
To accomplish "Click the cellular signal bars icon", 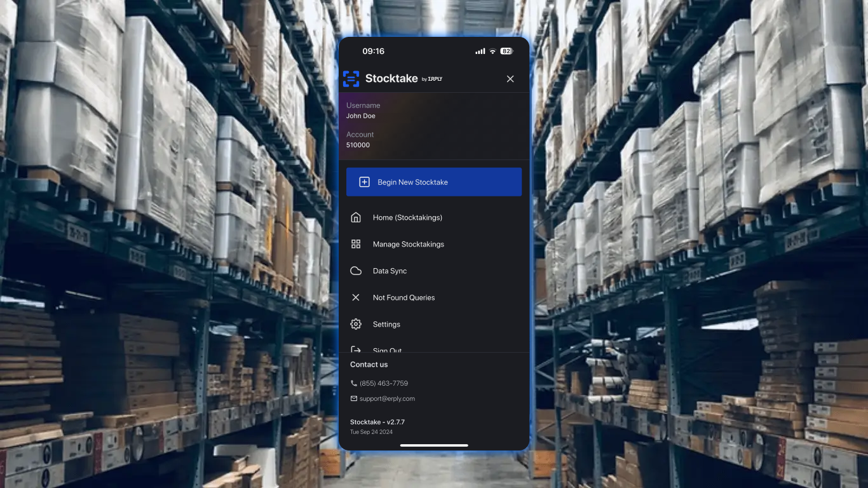I will 480,51.
